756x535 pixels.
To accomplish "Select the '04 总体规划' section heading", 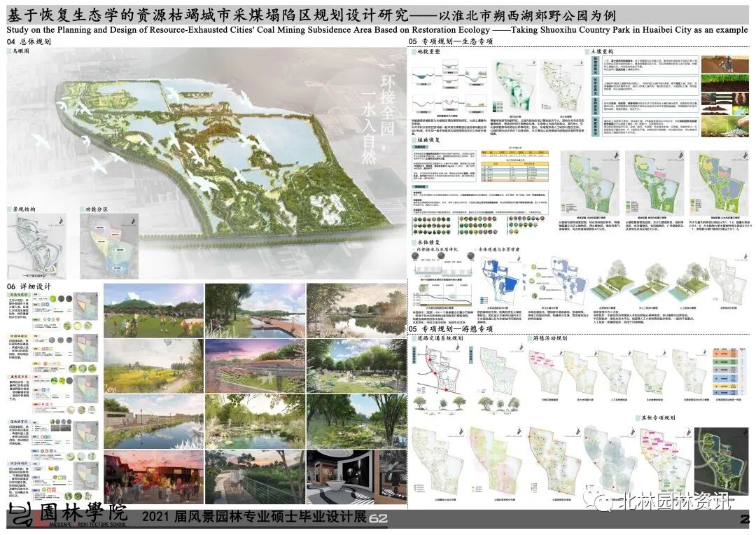I will [x=29, y=41].
